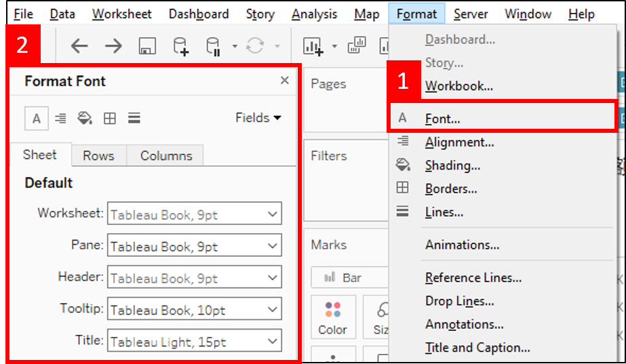Select the Alignment icon in Format pane
626x364 pixels.
[60, 118]
